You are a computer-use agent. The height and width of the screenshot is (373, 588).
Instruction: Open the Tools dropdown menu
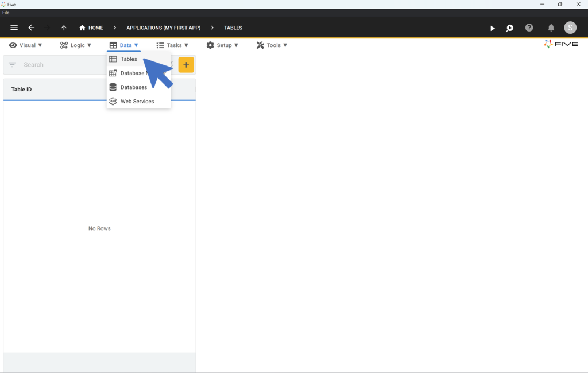coord(271,45)
